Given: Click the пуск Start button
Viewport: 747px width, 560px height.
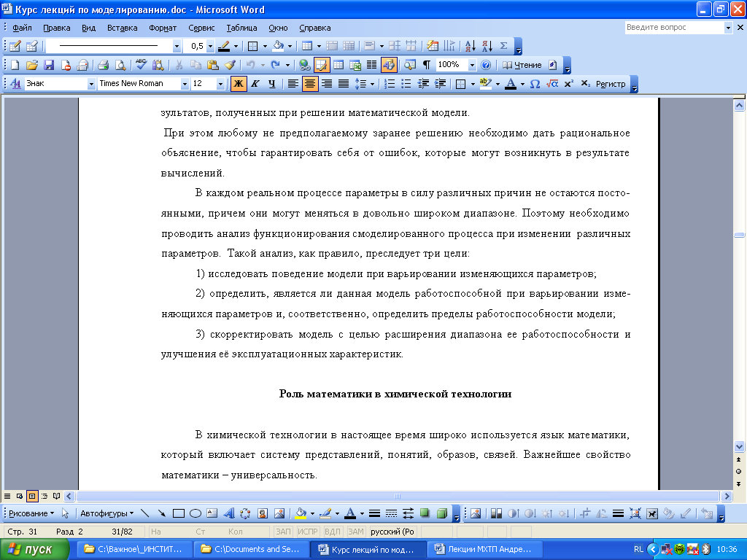Looking at the screenshot, I should coord(35,550).
